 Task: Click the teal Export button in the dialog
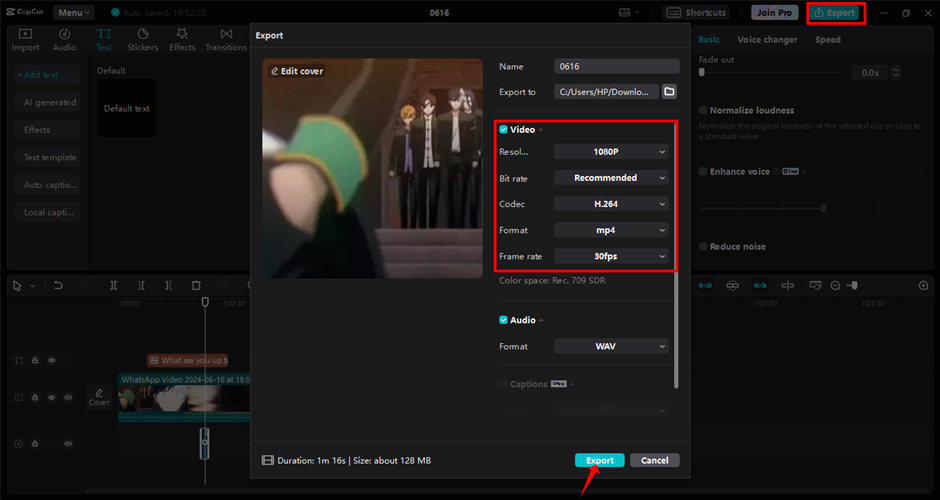pos(599,460)
